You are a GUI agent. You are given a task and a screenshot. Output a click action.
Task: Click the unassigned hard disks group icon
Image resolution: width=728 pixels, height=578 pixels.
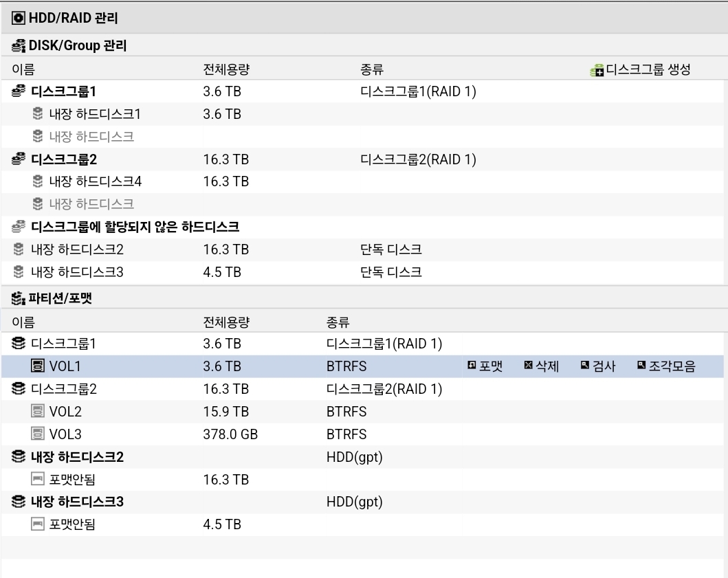(18, 227)
